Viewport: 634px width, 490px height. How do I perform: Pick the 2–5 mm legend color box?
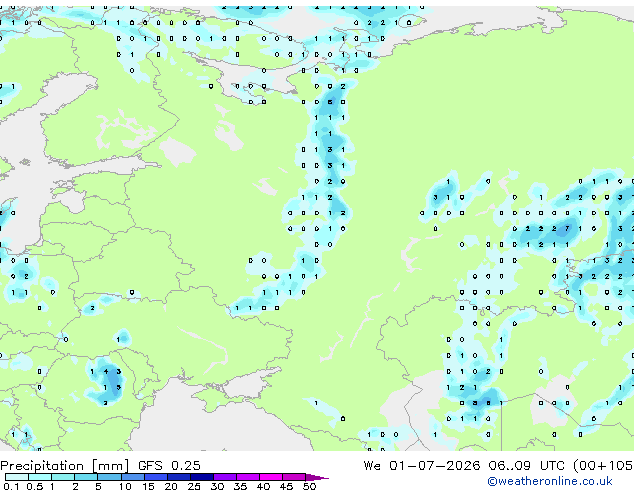pos(86,477)
